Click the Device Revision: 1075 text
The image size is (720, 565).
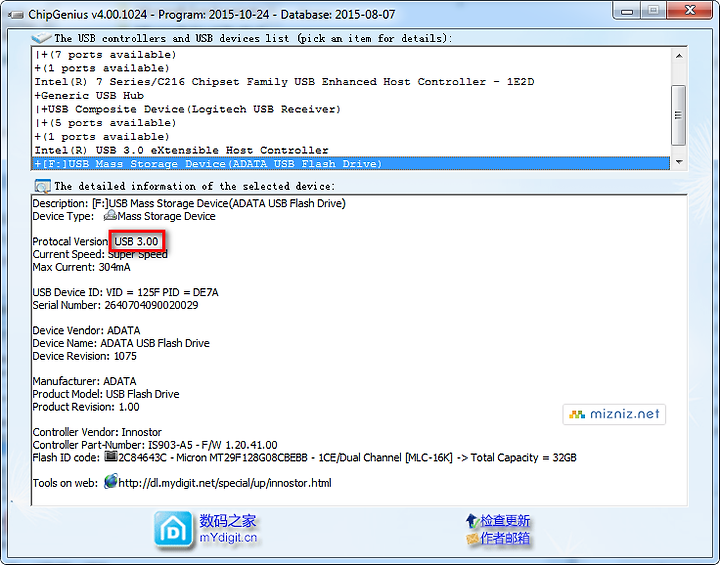[84, 356]
